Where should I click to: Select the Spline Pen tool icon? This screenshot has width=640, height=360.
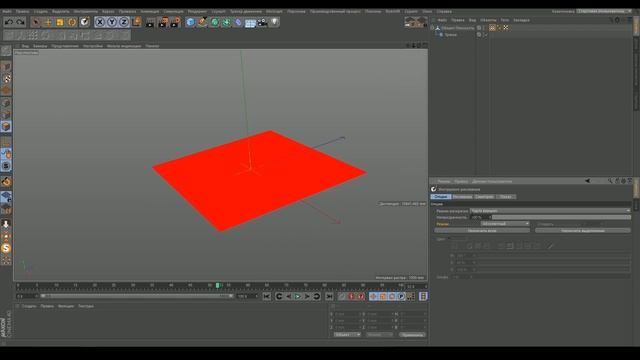202,22
